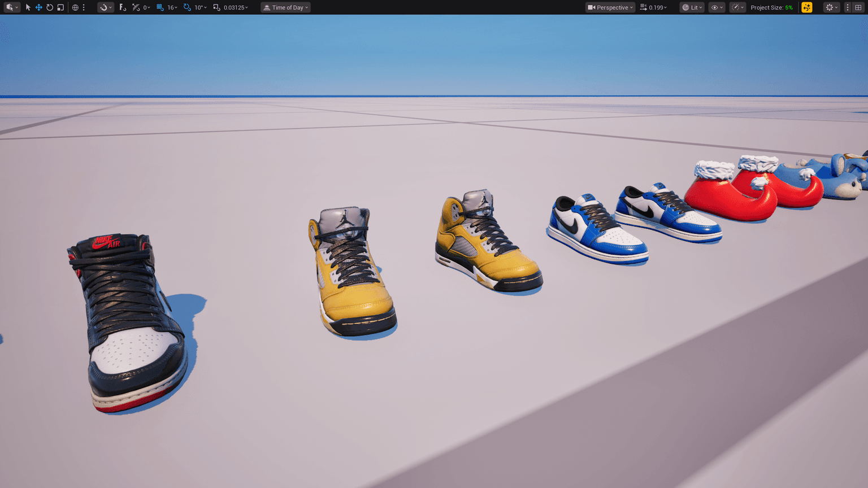Activate the Translate move tool
The height and width of the screenshot is (488, 868).
(39, 7)
